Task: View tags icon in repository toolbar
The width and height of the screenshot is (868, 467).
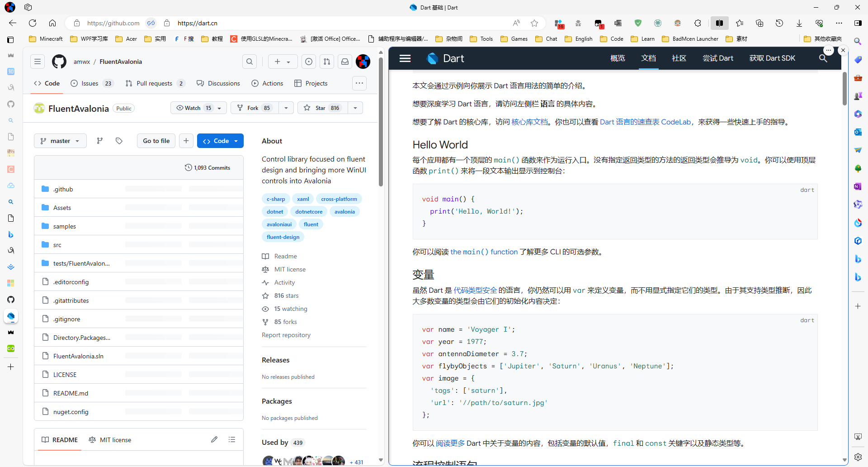Action: (119, 141)
